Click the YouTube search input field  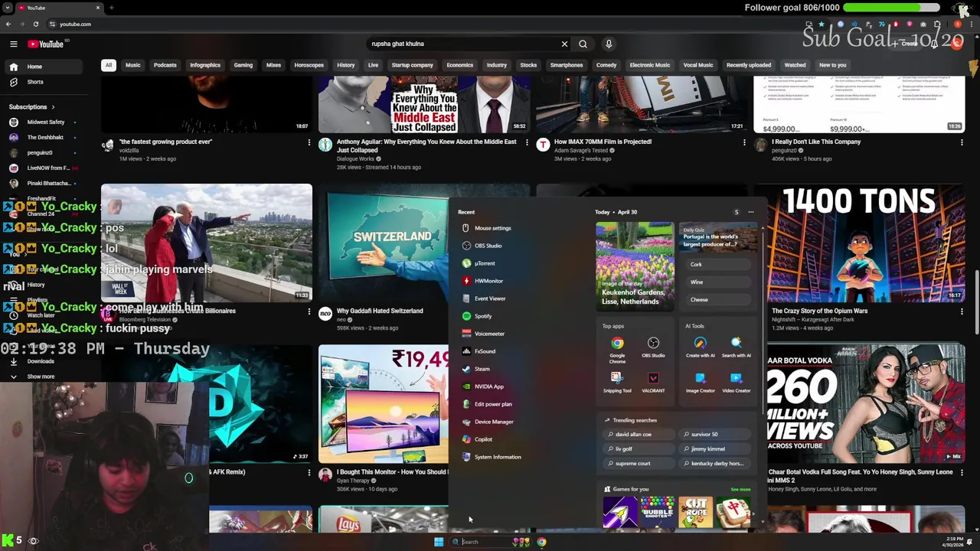[463, 44]
